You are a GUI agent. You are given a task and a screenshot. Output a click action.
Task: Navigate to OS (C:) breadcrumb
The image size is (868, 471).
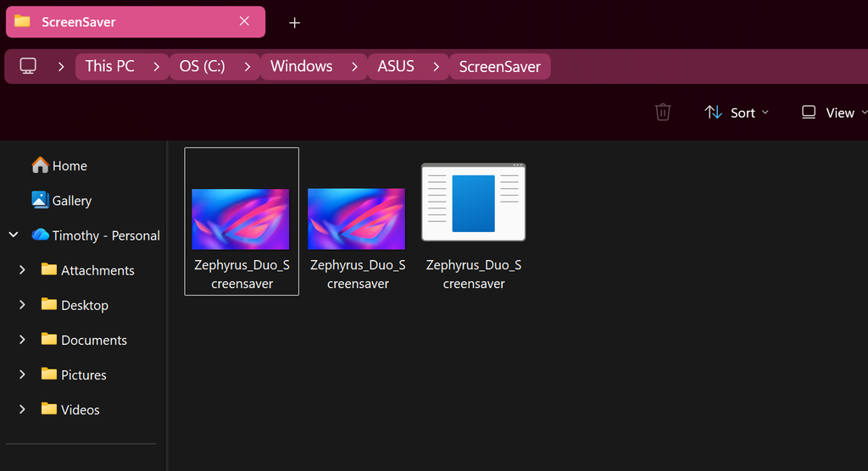(202, 66)
